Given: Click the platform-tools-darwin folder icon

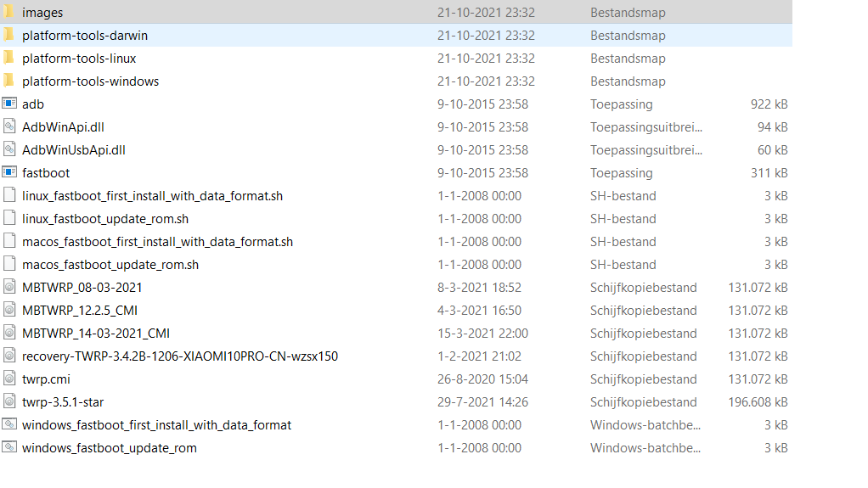Looking at the screenshot, I should pos(8,35).
